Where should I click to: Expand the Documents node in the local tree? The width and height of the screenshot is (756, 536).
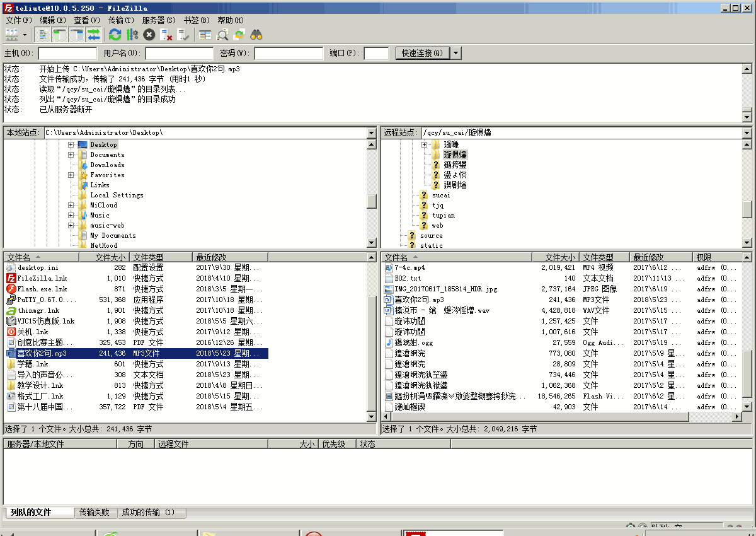tap(71, 155)
